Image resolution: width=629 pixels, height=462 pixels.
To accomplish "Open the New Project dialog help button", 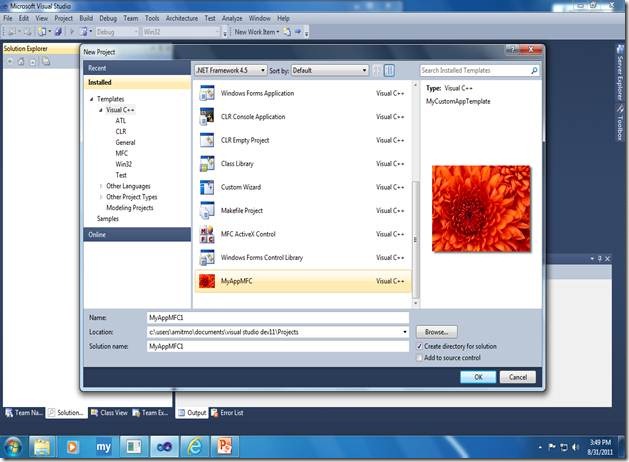I will pos(511,49).
